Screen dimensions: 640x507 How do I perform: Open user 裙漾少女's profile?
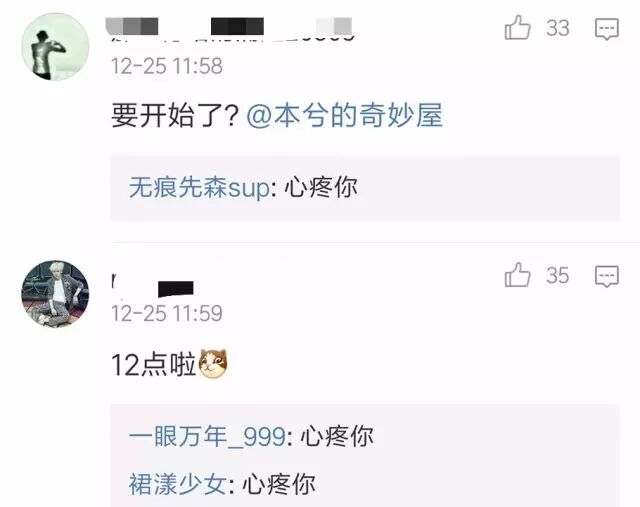pyautogui.click(x=178, y=484)
